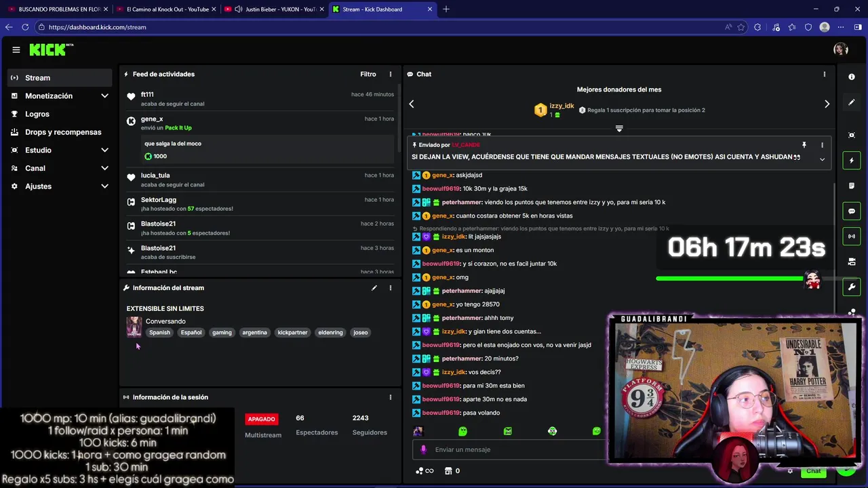Select Stream in the left sidebar

[x=60, y=78]
